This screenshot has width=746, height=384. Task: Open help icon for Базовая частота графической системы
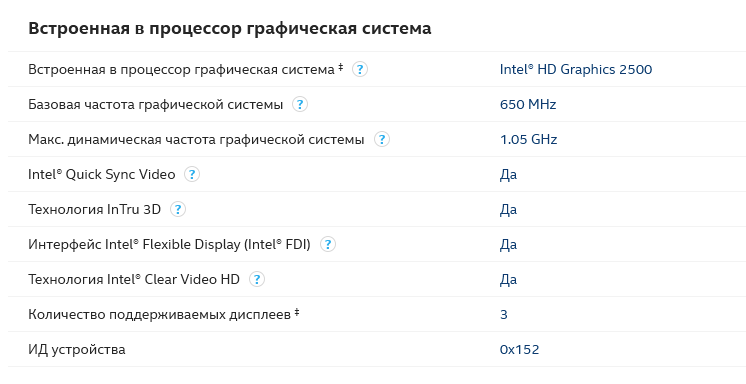coord(300,104)
